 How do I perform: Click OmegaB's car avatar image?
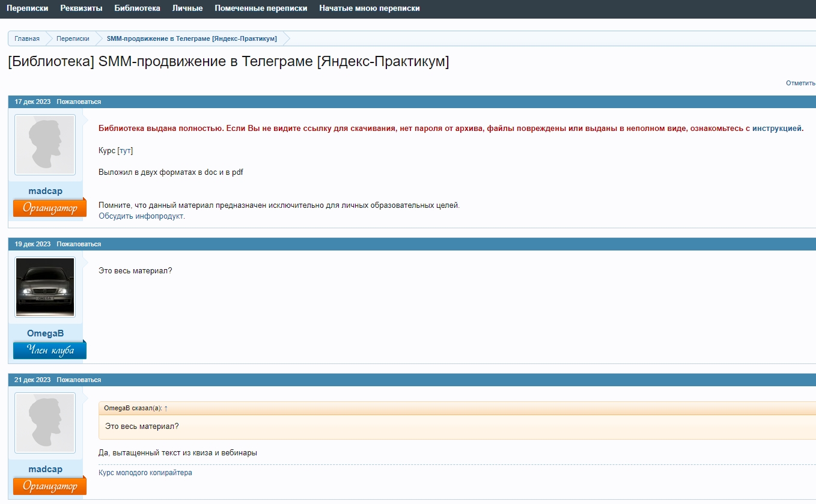pyautogui.click(x=45, y=287)
